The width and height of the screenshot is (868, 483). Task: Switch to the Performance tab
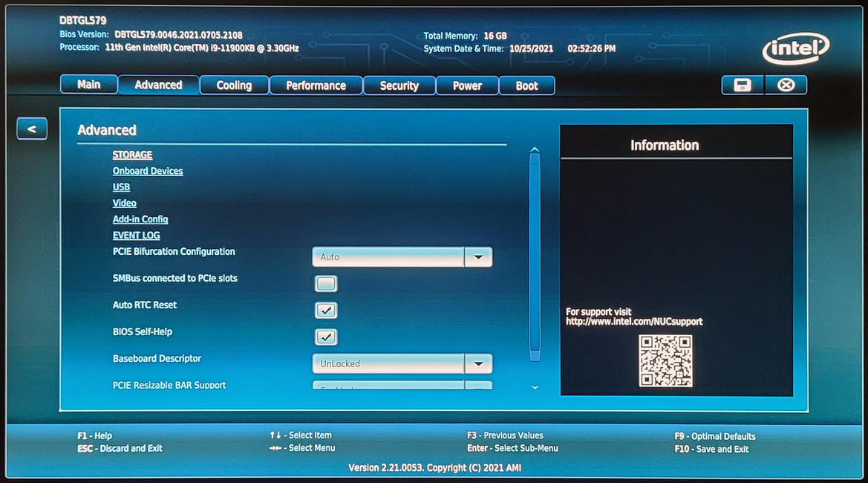tap(316, 85)
